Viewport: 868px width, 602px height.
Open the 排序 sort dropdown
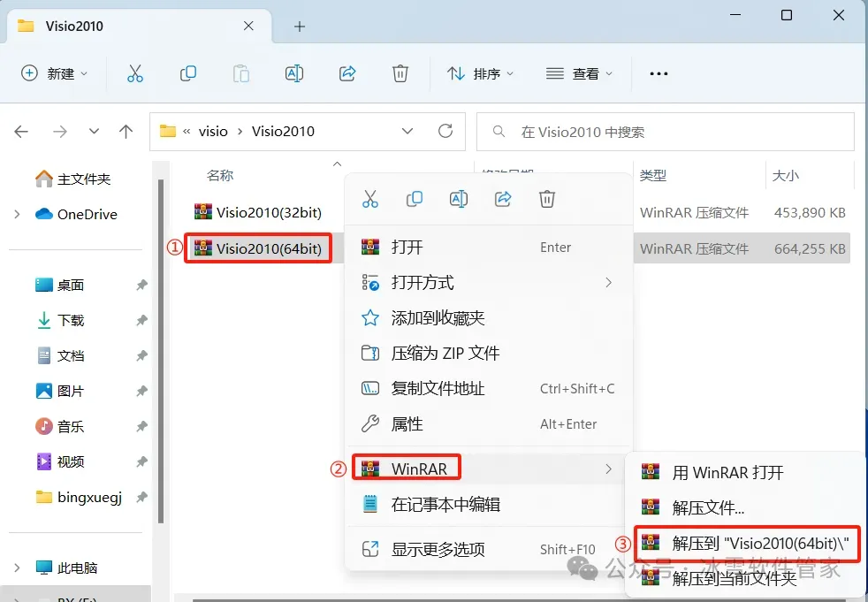(480, 73)
